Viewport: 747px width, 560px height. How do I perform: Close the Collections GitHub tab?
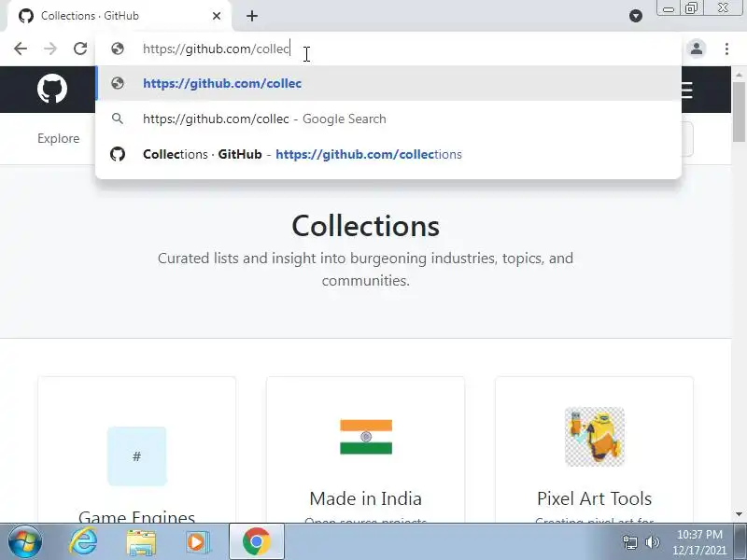tap(217, 16)
